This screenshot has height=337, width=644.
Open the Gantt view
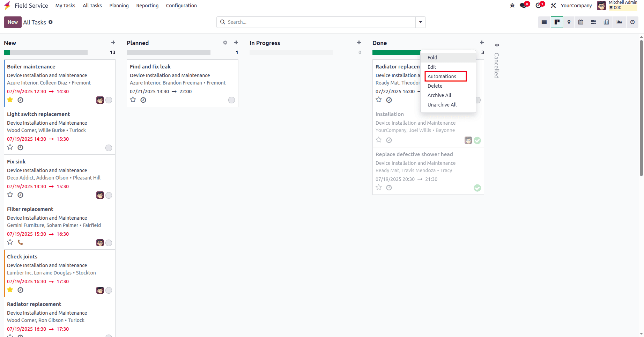tap(593, 22)
